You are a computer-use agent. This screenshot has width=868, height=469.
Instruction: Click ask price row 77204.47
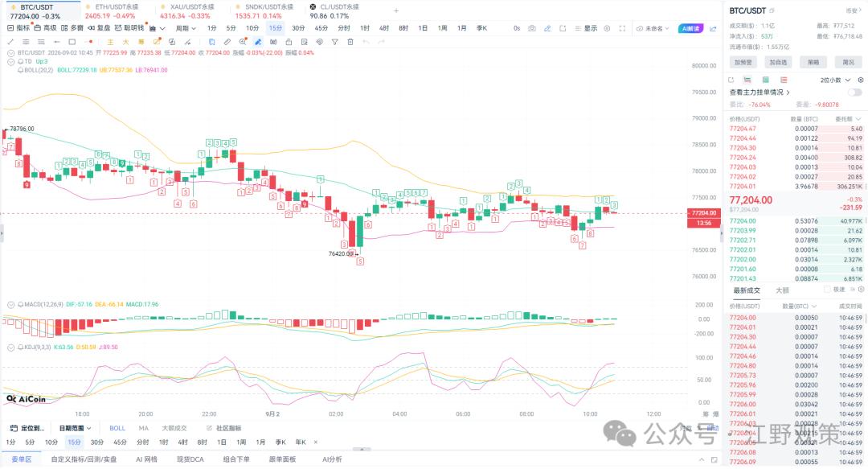[x=796, y=129]
